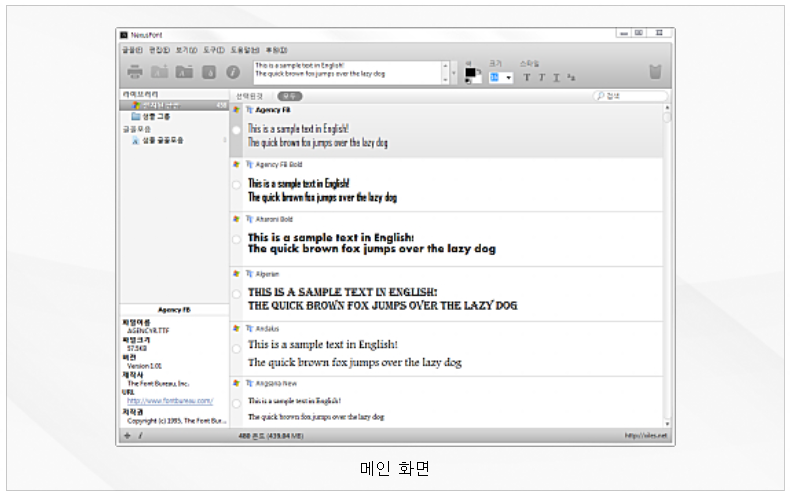Open the round info (i) toolbar icon
The image size is (790, 495).
coord(233,72)
